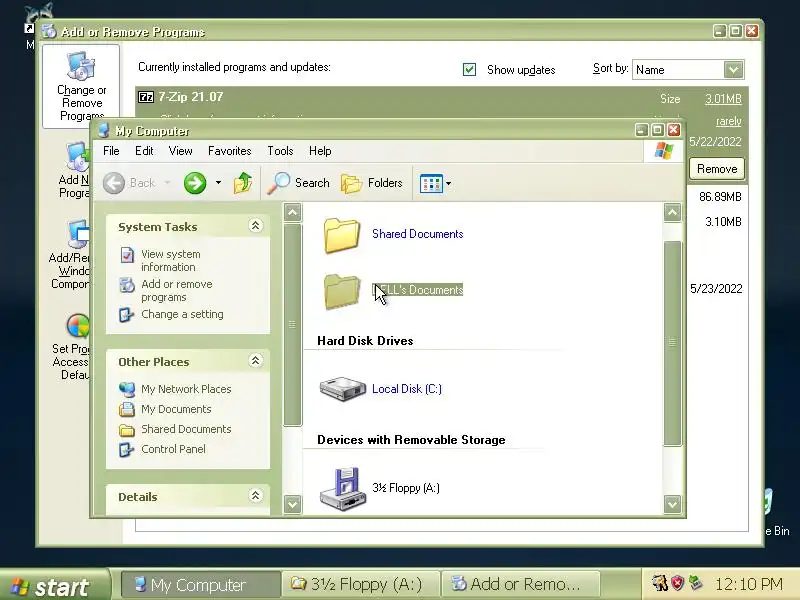Open the Favorites menu
Viewport: 800px width, 600px height.
click(x=230, y=151)
